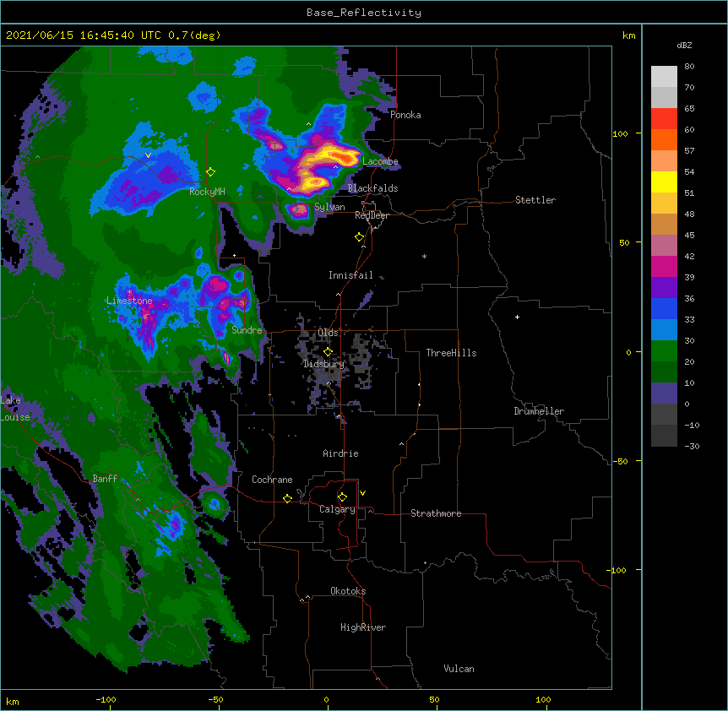This screenshot has height=711, width=728.
Task: Select the yellow 54 dBZ legend swatch
Action: tap(664, 182)
